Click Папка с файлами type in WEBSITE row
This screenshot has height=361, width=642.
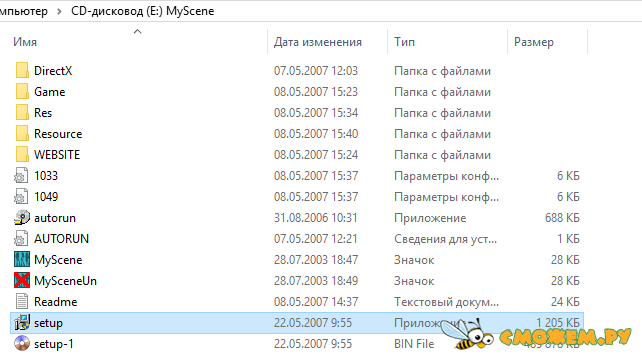442,155
